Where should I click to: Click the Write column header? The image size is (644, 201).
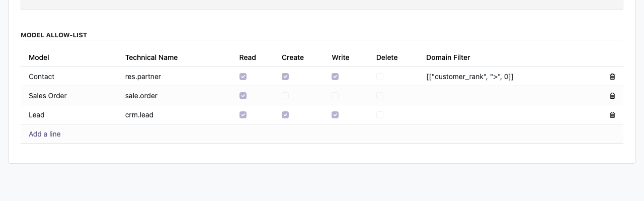pos(341,57)
